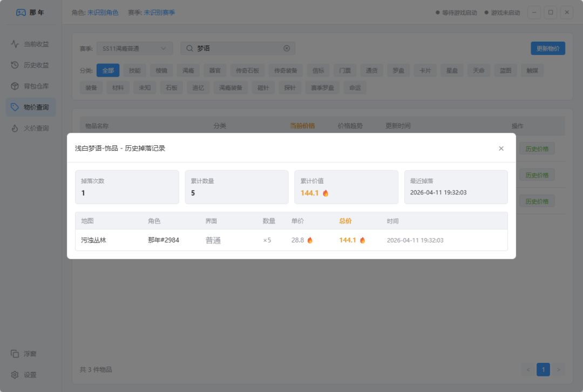Select the 探针 category filter
The width and height of the screenshot is (583, 392).
(x=290, y=88)
